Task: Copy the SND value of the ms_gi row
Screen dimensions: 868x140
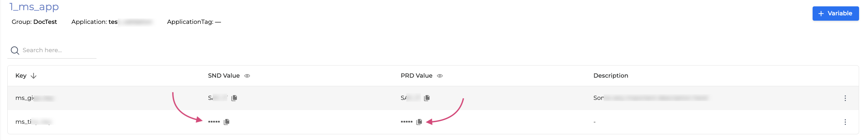Action: pos(234,98)
